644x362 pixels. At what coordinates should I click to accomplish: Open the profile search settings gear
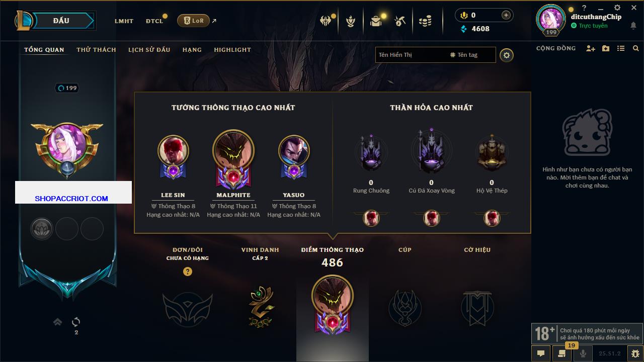pos(507,55)
